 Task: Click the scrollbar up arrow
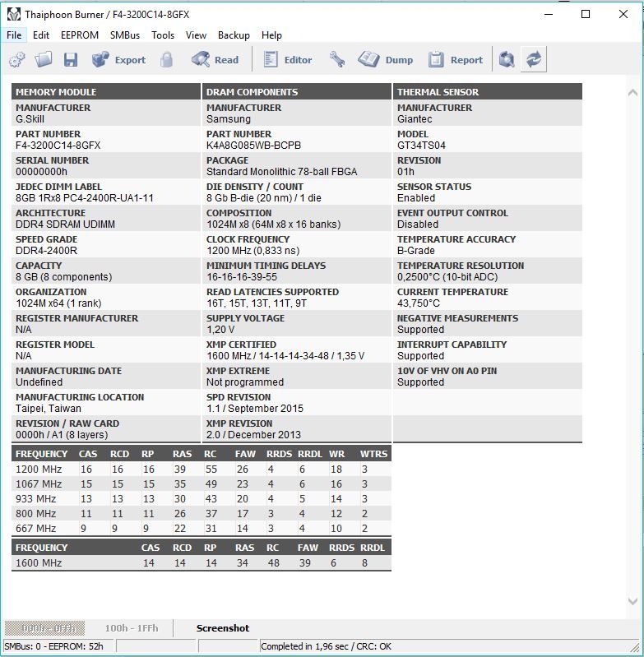(x=632, y=93)
